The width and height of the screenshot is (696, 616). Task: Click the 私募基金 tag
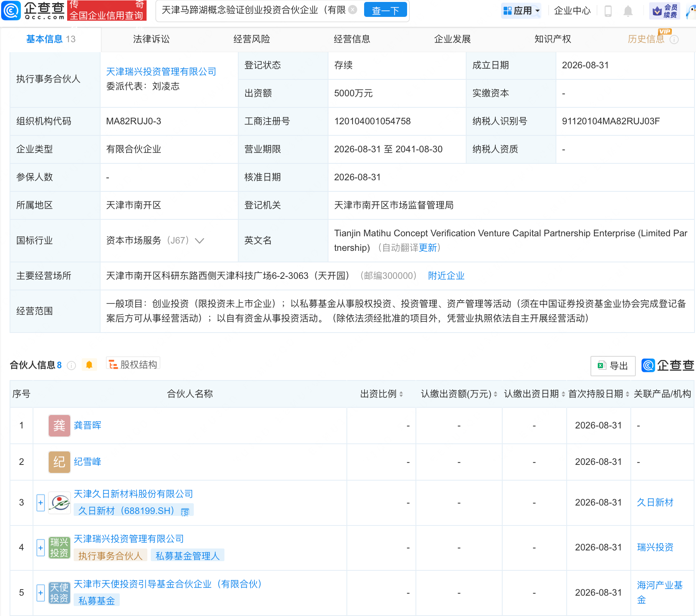click(x=97, y=601)
